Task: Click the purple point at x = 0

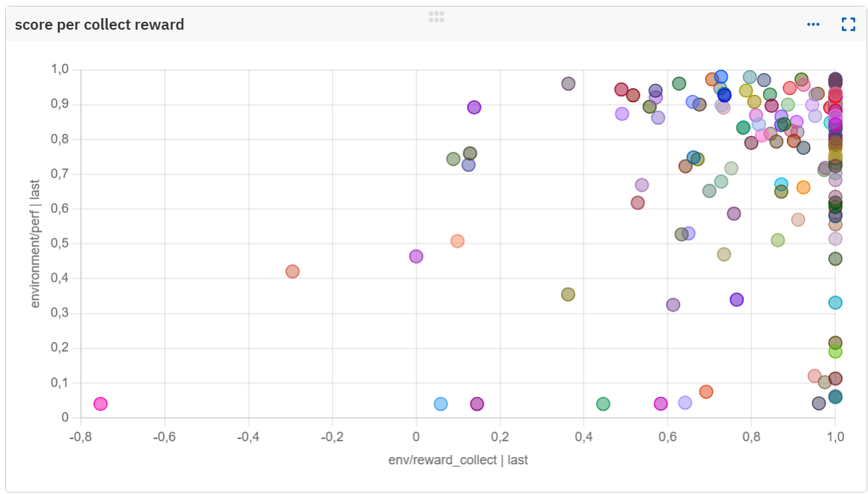Action: [416, 256]
